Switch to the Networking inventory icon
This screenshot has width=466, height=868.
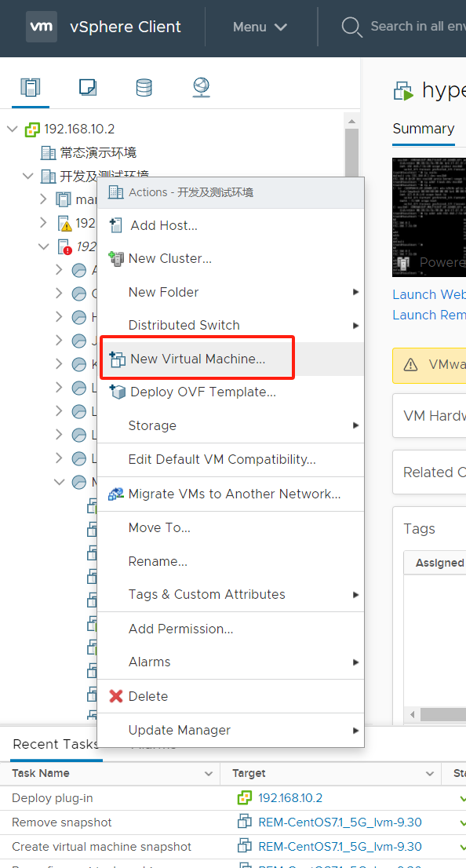202,87
